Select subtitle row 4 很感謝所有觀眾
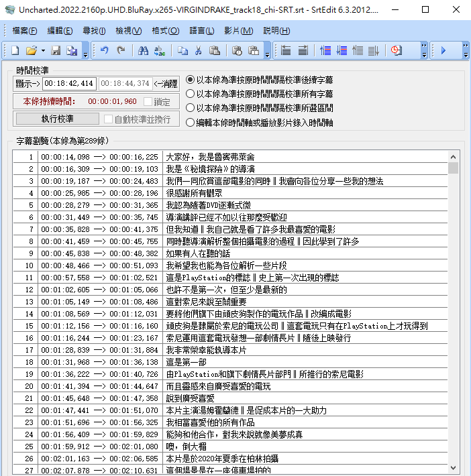 tap(230, 193)
